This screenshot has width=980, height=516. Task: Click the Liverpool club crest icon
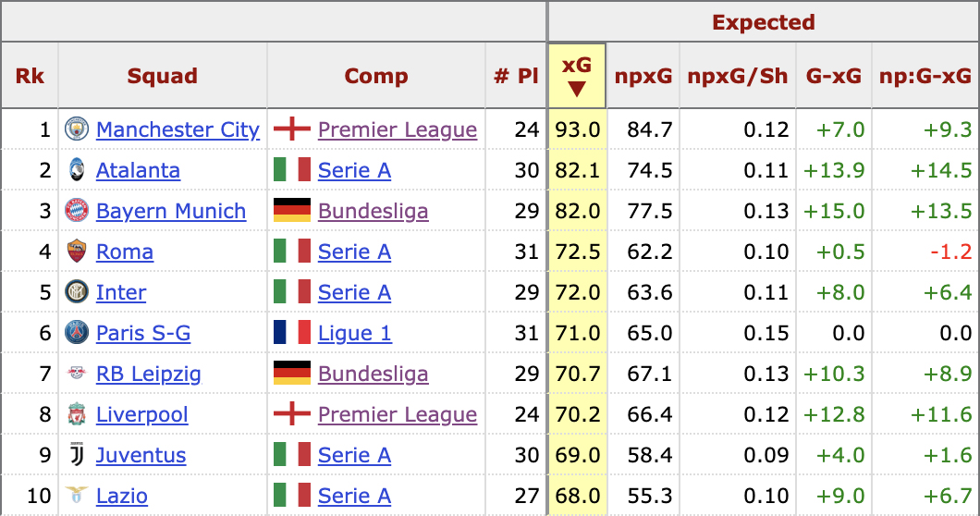pyautogui.click(x=77, y=414)
